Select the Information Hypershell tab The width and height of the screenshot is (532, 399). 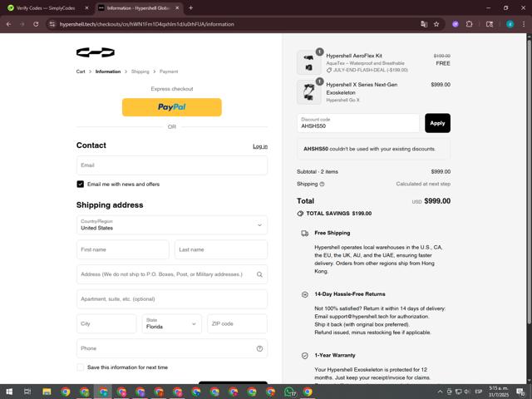[x=138, y=7]
